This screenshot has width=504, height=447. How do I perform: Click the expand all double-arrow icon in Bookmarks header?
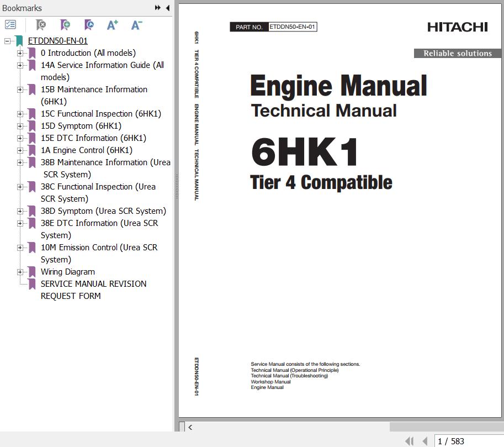[157, 8]
